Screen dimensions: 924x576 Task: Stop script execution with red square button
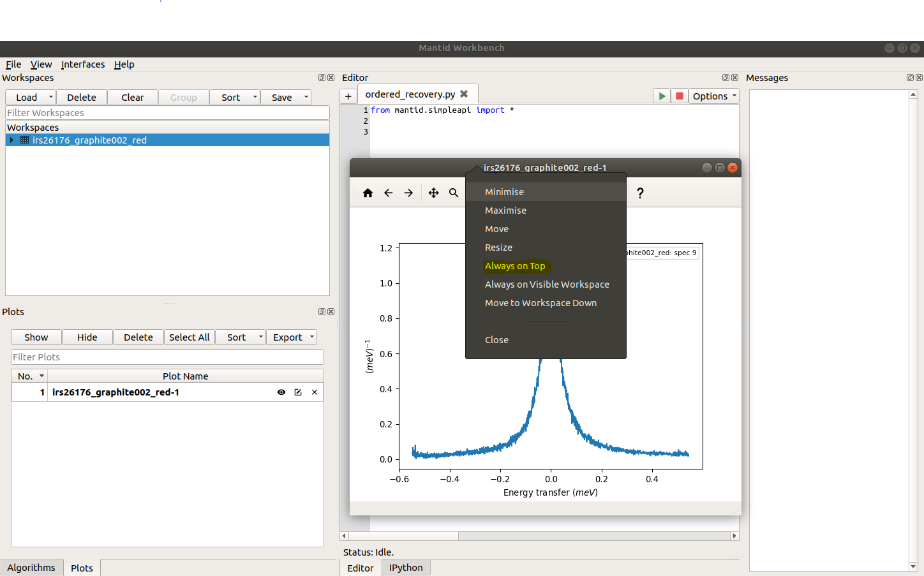pyautogui.click(x=680, y=96)
